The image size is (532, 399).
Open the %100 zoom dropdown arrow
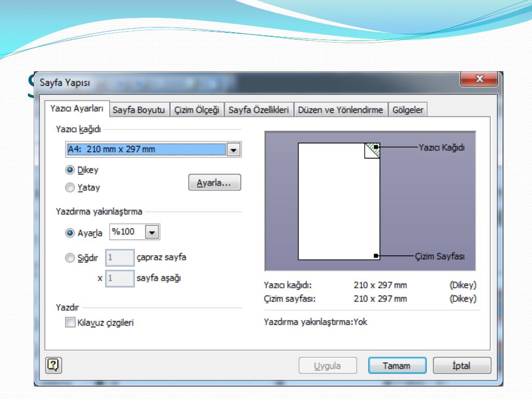click(152, 232)
